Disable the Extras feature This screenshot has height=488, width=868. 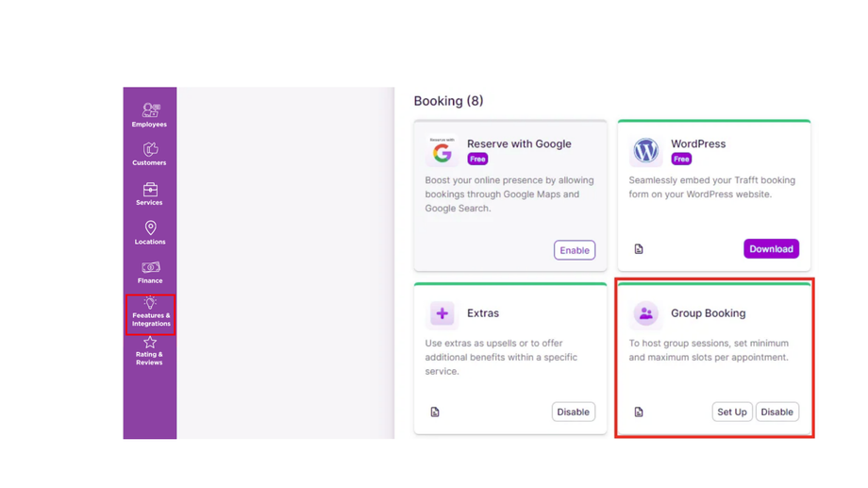pos(573,412)
